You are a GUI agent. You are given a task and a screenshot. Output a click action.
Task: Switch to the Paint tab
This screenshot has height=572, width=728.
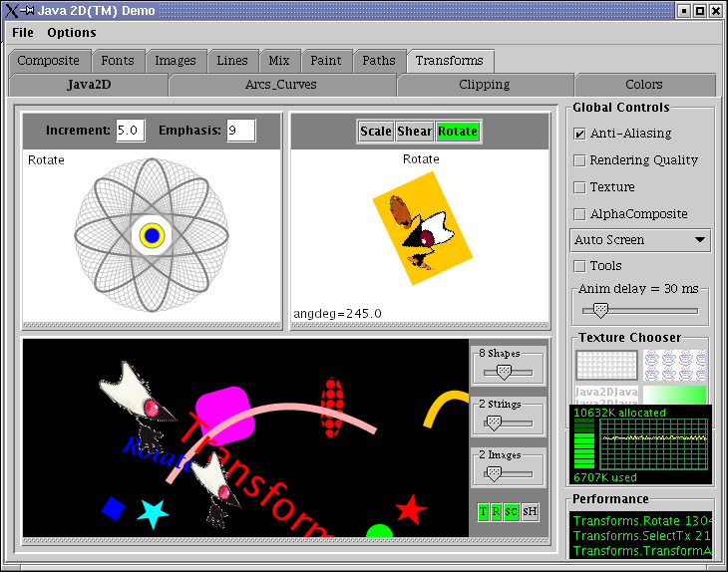325,61
